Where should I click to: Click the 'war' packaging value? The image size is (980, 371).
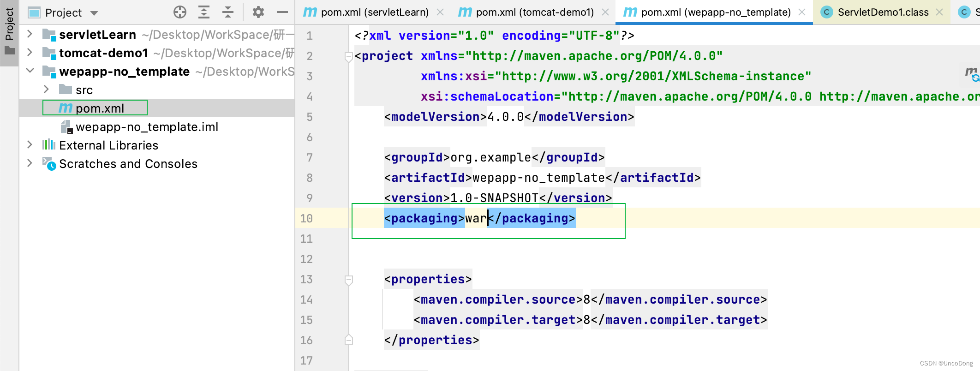point(476,218)
